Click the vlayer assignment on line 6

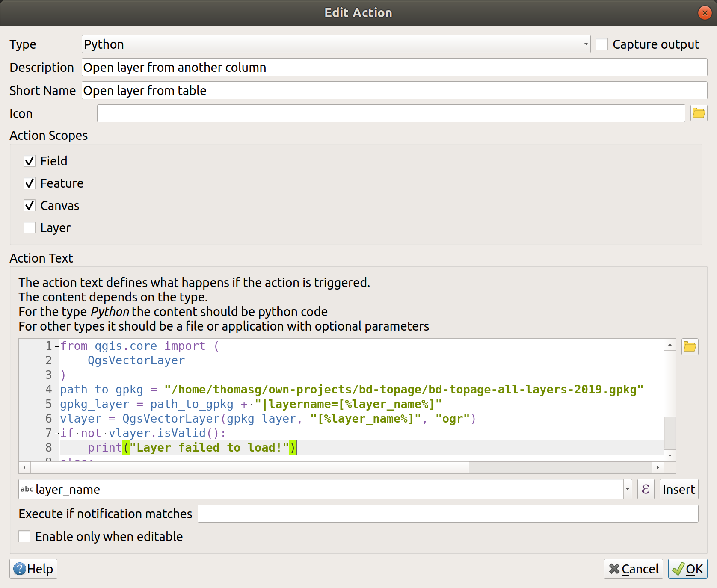(x=268, y=419)
